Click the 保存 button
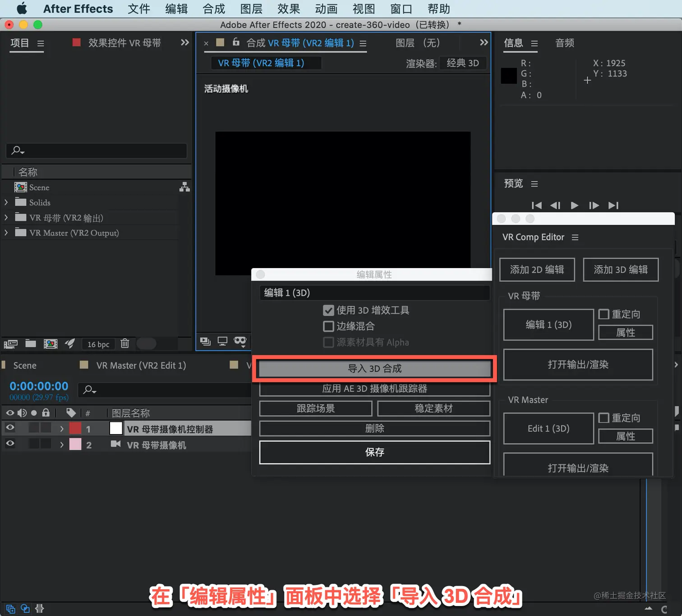This screenshot has height=616, width=682. pos(374,452)
